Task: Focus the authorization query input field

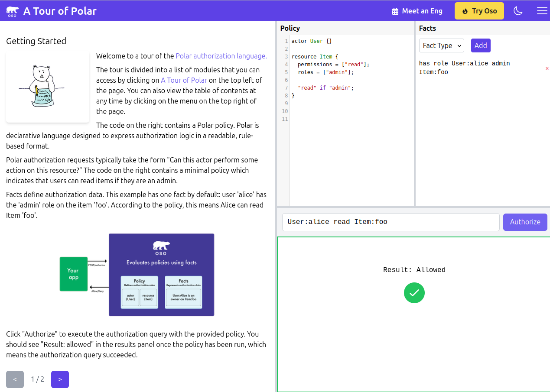Action: click(x=391, y=222)
